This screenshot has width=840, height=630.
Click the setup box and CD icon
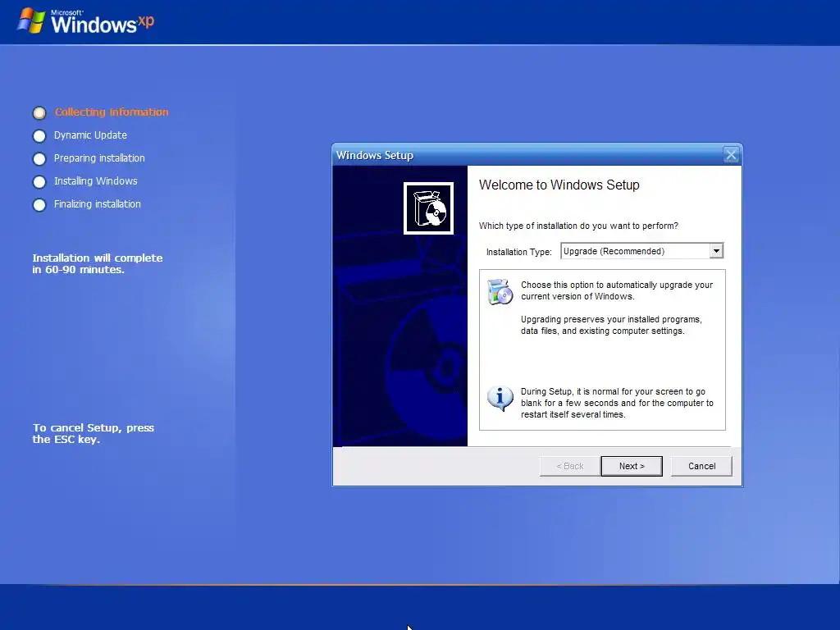(428, 208)
